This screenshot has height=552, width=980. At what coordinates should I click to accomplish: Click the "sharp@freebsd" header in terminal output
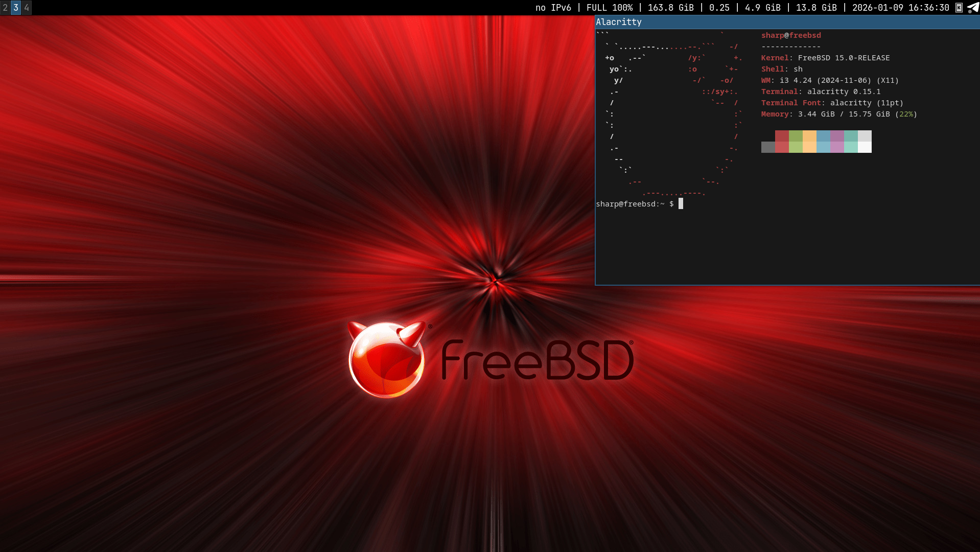791,35
